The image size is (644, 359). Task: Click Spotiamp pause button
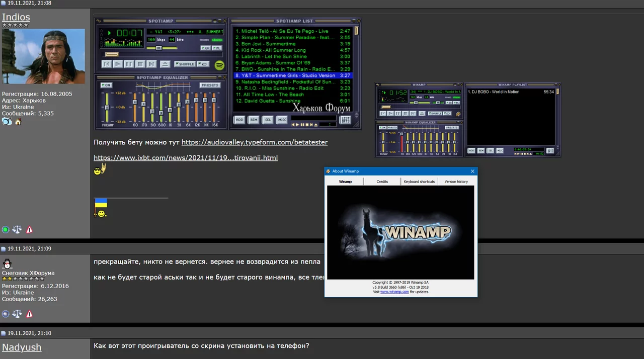pos(129,64)
